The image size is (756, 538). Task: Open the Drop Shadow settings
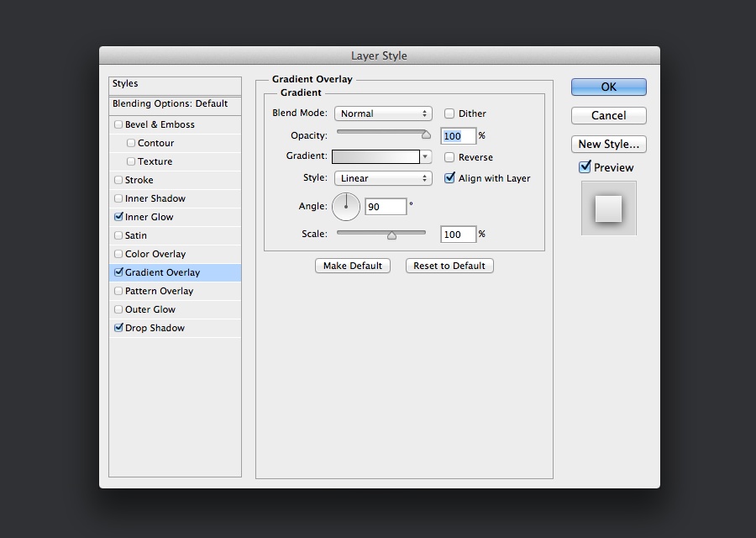coord(155,328)
